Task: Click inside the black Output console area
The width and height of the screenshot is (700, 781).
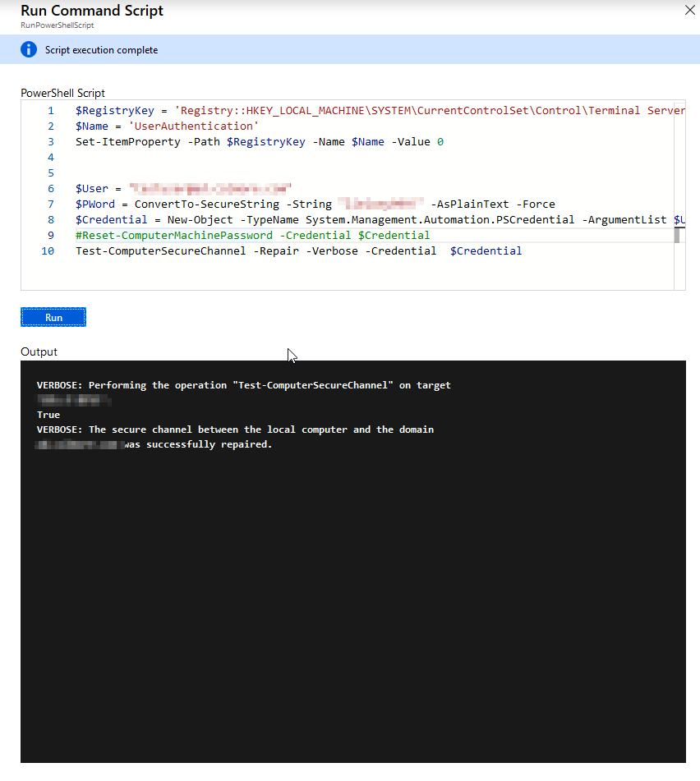Action: (x=353, y=575)
